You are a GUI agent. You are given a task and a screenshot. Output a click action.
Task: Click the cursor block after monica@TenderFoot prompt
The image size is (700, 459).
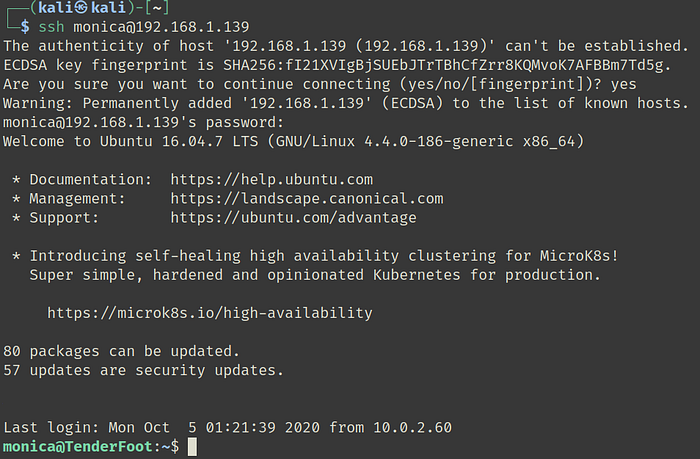[193, 447]
